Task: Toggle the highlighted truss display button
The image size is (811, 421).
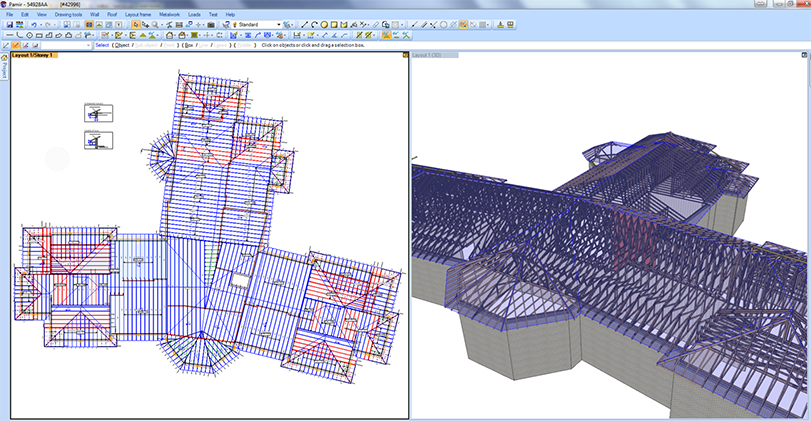Action: 386,35
